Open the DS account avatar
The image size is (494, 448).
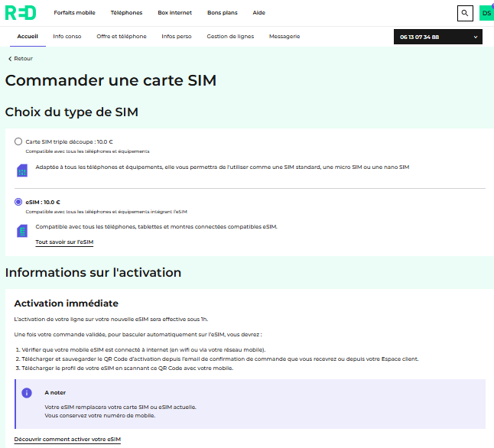486,13
